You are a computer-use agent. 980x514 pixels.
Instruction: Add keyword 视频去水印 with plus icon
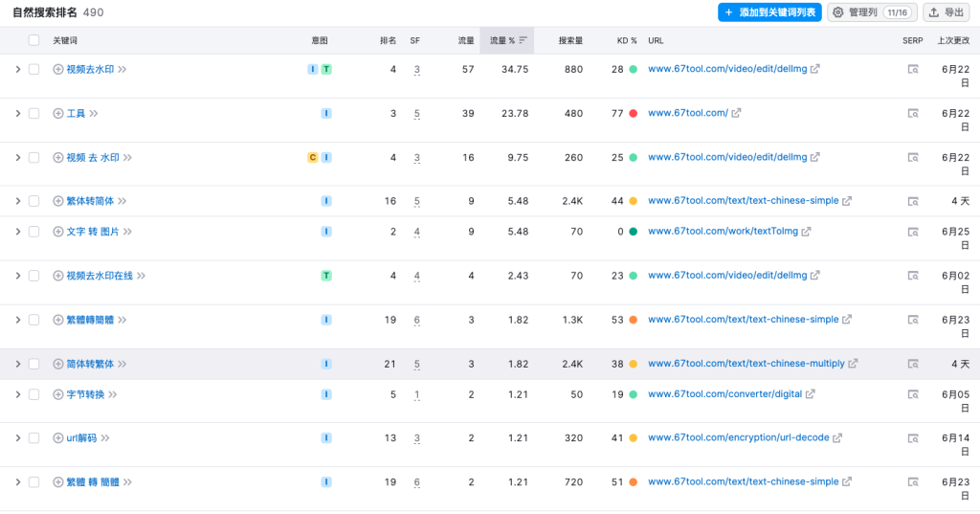58,70
